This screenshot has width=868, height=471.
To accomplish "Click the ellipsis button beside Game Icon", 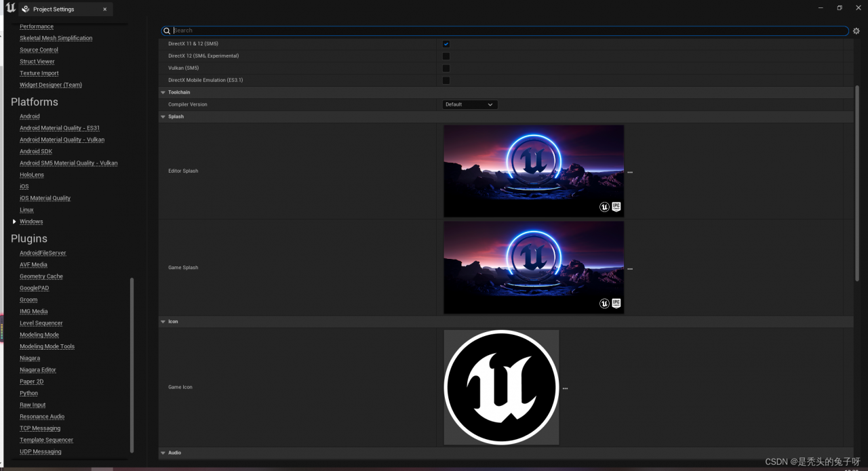I will click(565, 388).
